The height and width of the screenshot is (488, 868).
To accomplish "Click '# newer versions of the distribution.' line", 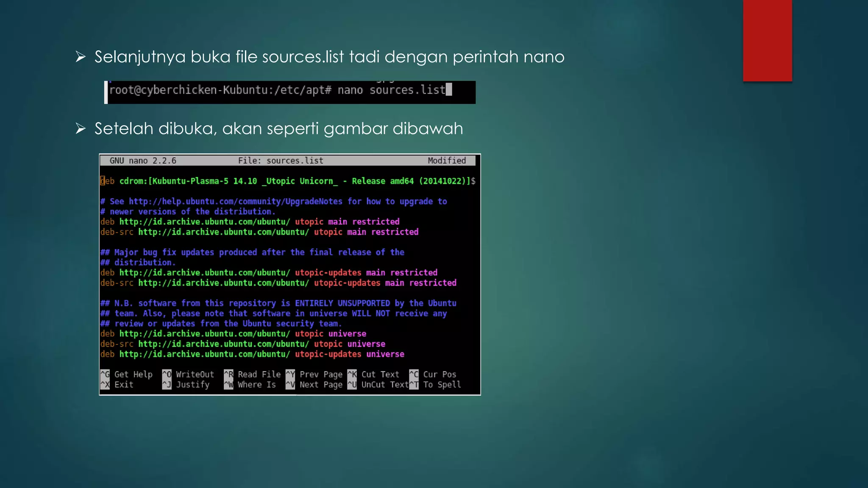I will coord(188,212).
